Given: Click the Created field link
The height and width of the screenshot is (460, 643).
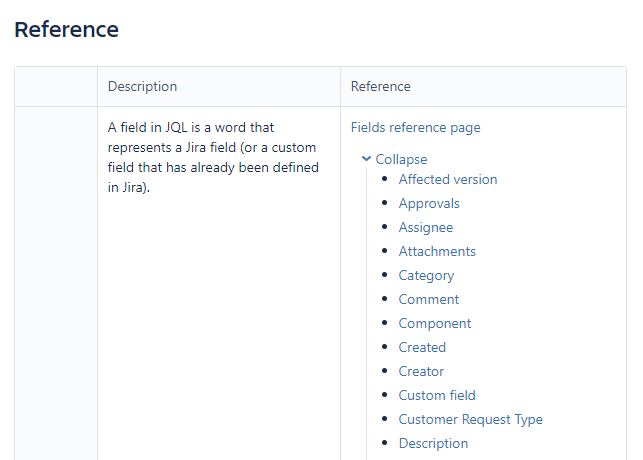Looking at the screenshot, I should tap(422, 347).
